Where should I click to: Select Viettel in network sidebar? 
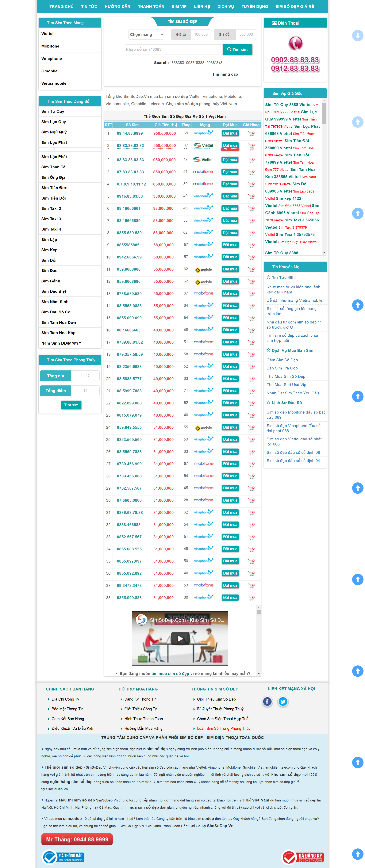pos(48,34)
